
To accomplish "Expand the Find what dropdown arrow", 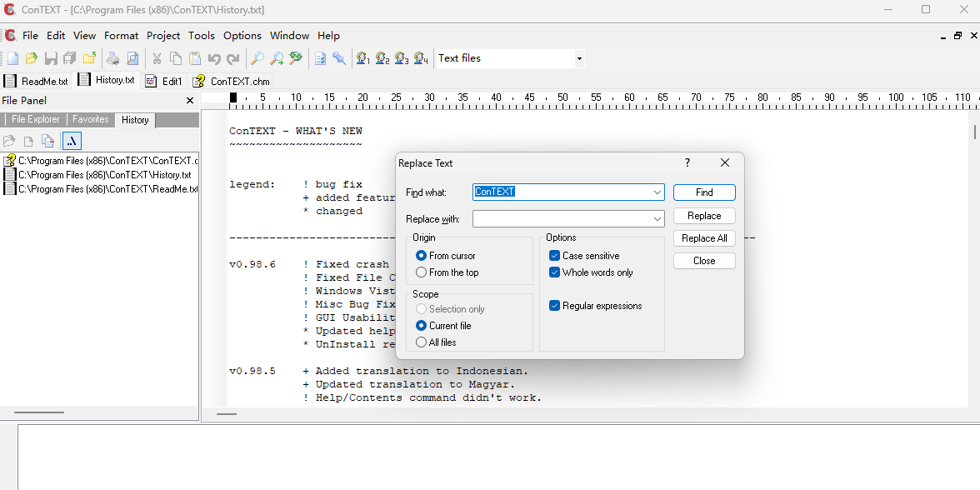I will click(657, 192).
